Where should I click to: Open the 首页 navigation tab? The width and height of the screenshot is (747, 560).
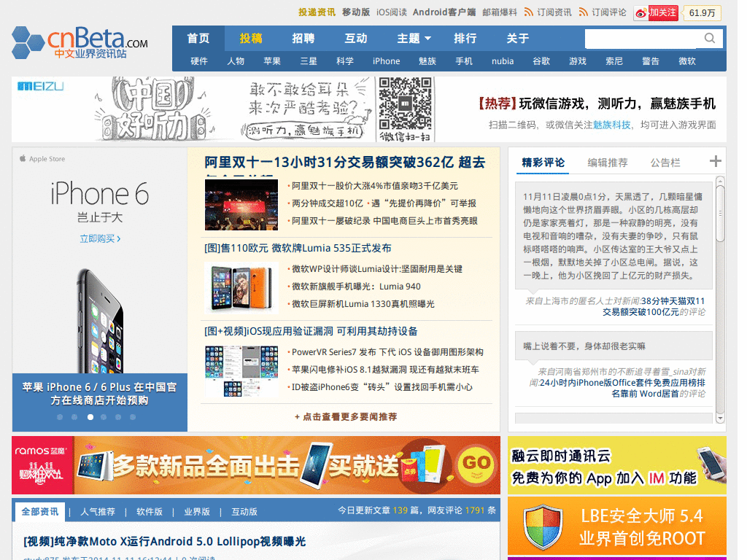click(x=198, y=38)
